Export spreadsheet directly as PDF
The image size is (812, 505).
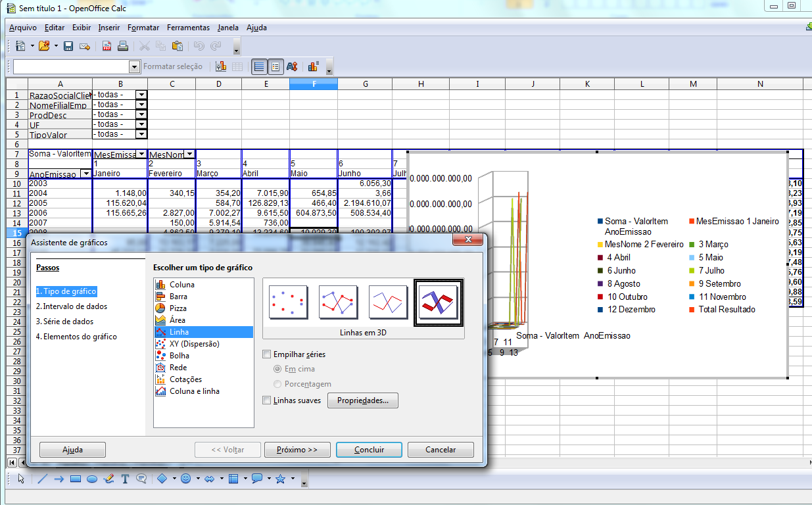(x=106, y=45)
